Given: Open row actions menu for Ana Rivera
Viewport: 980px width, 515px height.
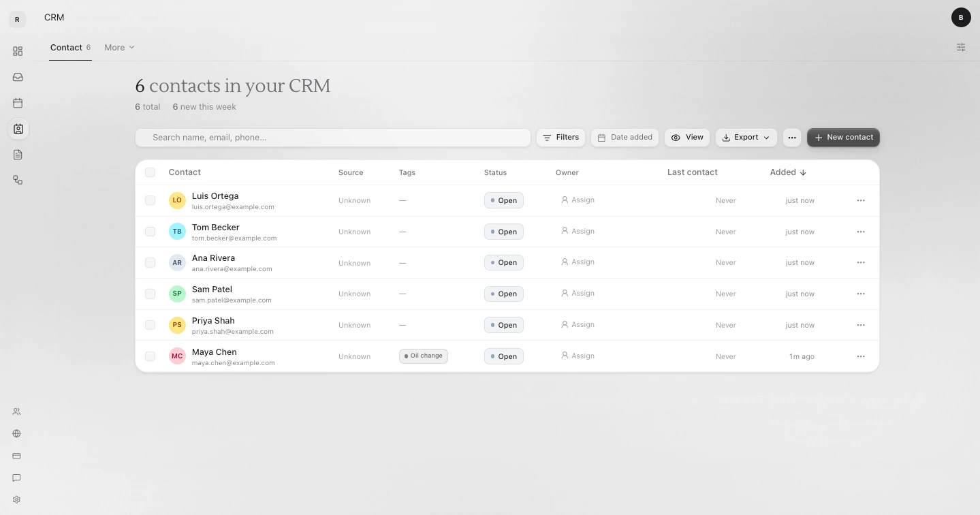Looking at the screenshot, I should [x=861, y=262].
